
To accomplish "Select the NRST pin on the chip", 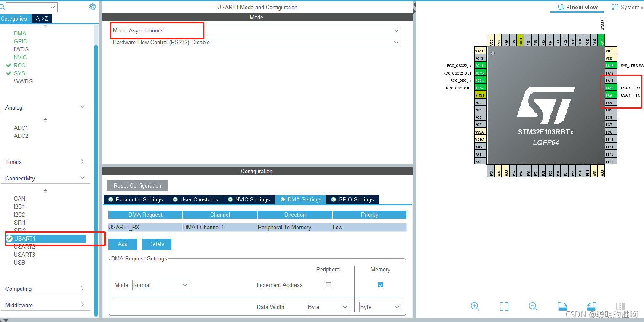I will [481, 95].
